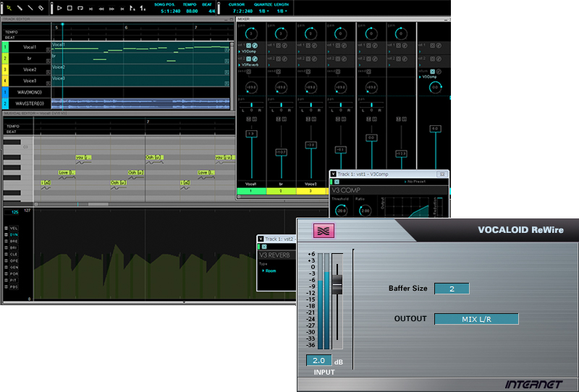Click the Baffer Size value field

pyautogui.click(x=452, y=288)
